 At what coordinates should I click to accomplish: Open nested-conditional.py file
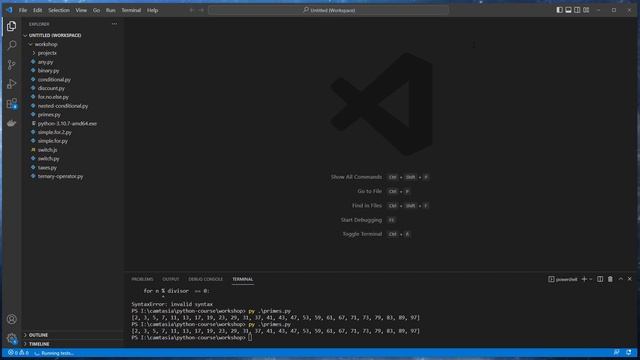(x=62, y=106)
